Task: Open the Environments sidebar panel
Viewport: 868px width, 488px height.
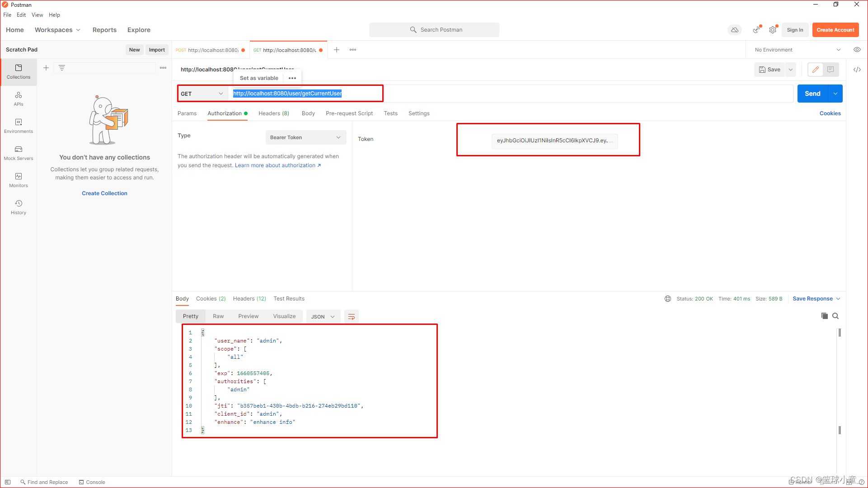Action: point(19,126)
